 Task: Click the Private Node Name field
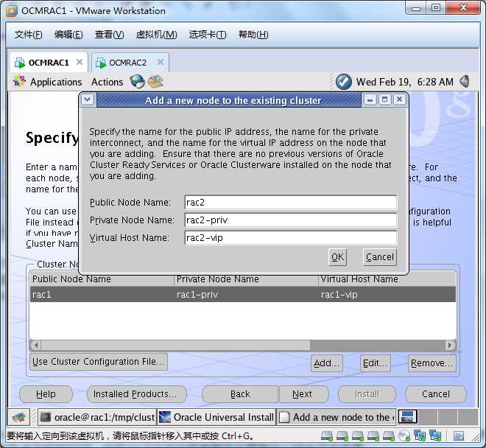click(x=291, y=220)
